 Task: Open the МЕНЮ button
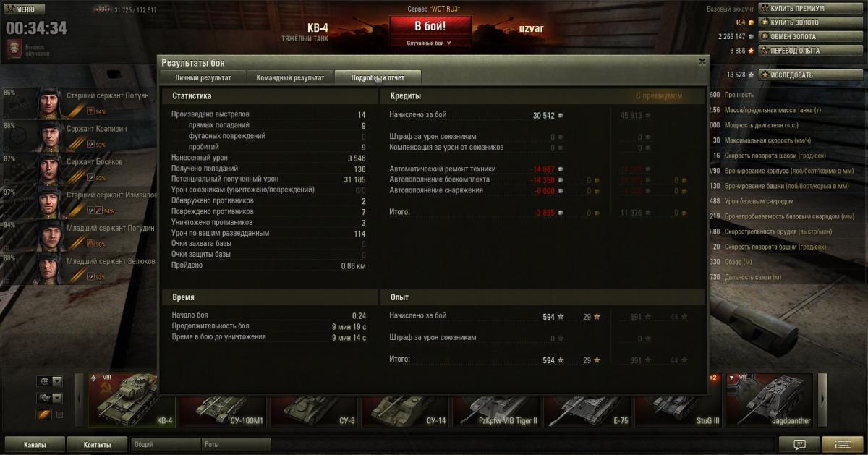[25, 9]
